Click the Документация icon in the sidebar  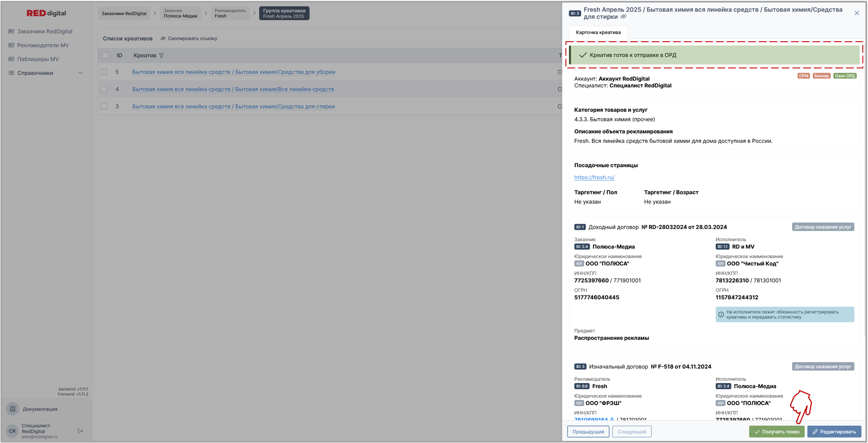tap(12, 409)
